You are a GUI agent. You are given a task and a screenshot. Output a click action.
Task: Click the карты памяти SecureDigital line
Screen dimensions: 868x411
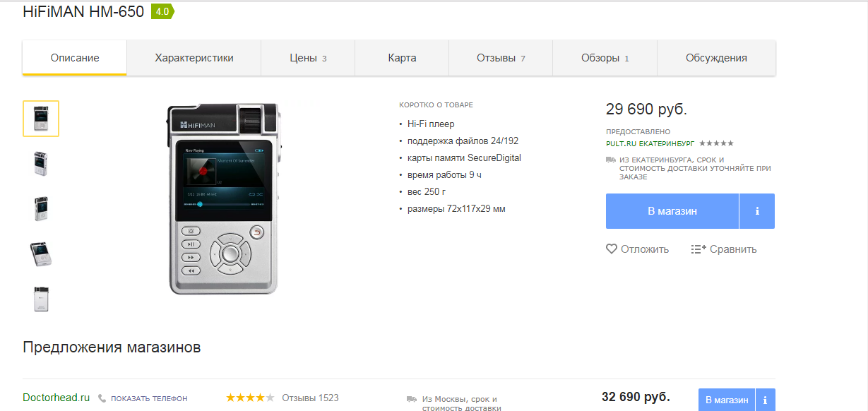464,158
